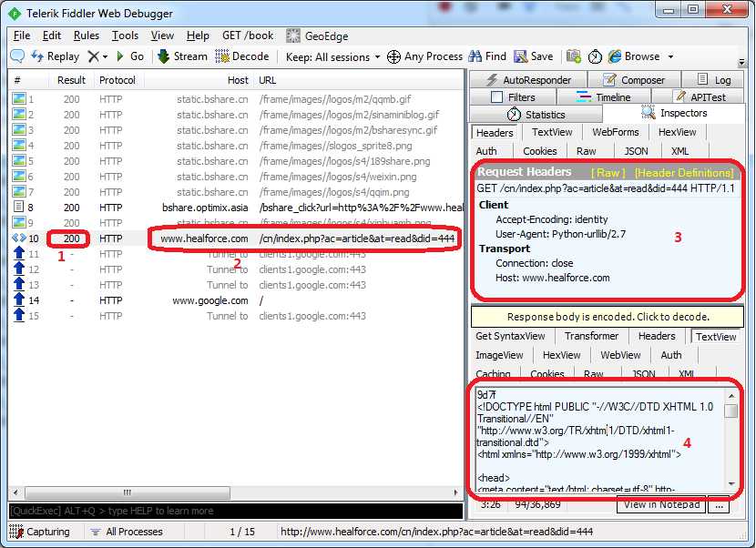
Task: Switch to the Composer tab
Action: [x=635, y=80]
